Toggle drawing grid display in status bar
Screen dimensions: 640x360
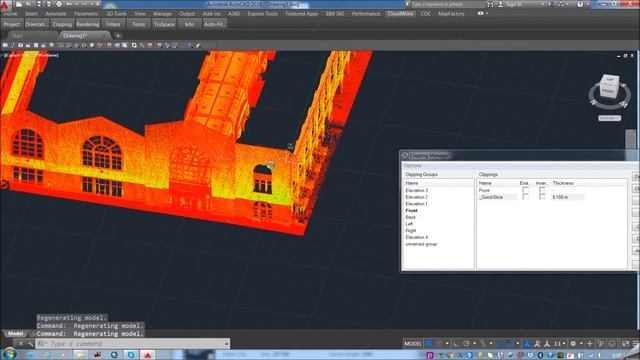[x=429, y=344]
